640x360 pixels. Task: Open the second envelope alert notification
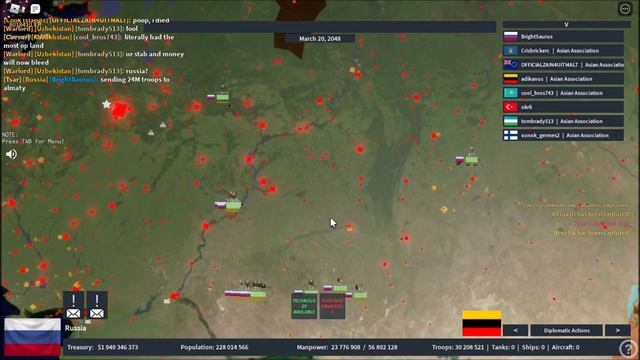97,305
